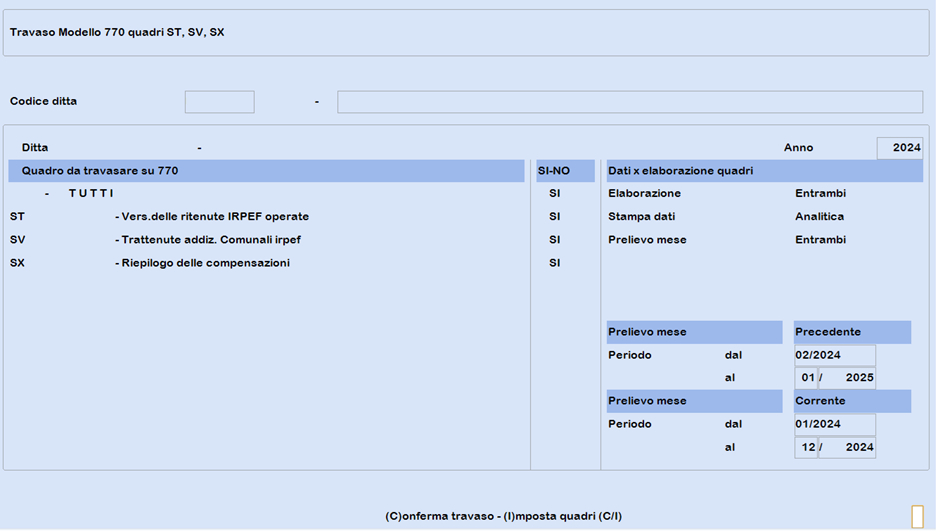Click the Precedente al year field 2025

coord(847,378)
